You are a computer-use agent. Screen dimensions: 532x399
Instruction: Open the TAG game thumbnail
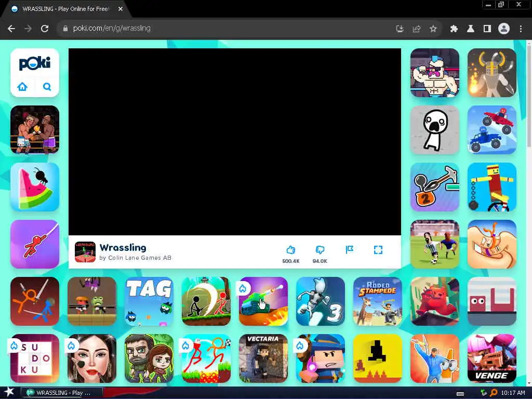point(149,301)
